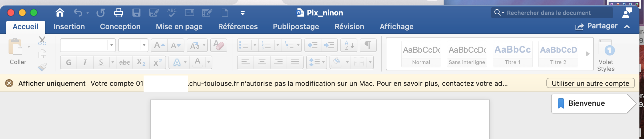Align text right
Image resolution: width=644 pixels, height=139 pixels.
(279, 62)
